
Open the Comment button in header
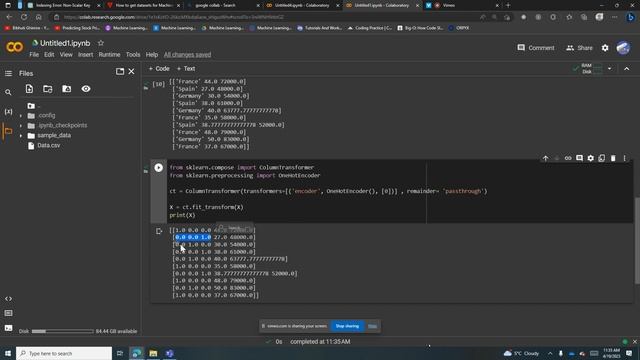click(536, 48)
